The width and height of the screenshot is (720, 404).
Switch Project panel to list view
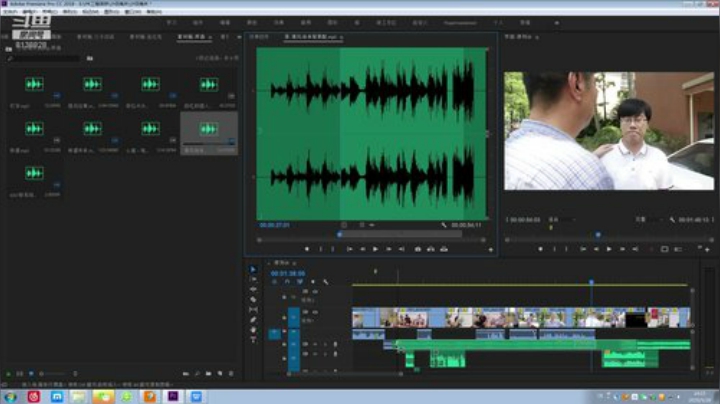[20, 374]
